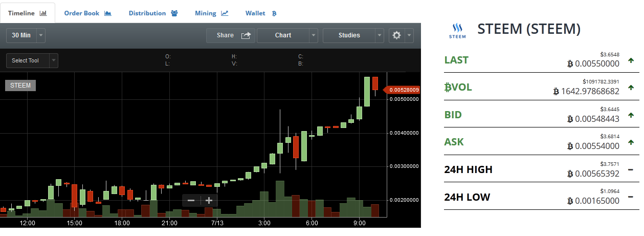Click the Order Book area chart icon

click(x=107, y=13)
